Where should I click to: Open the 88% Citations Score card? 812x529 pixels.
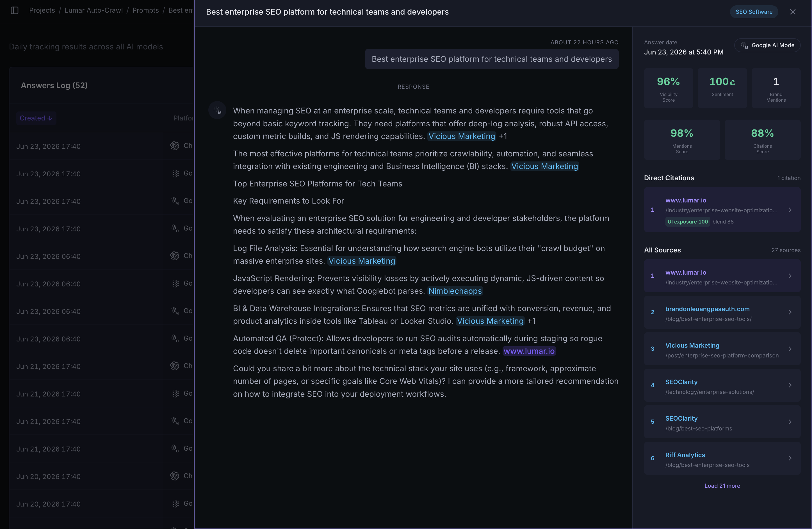coord(762,140)
